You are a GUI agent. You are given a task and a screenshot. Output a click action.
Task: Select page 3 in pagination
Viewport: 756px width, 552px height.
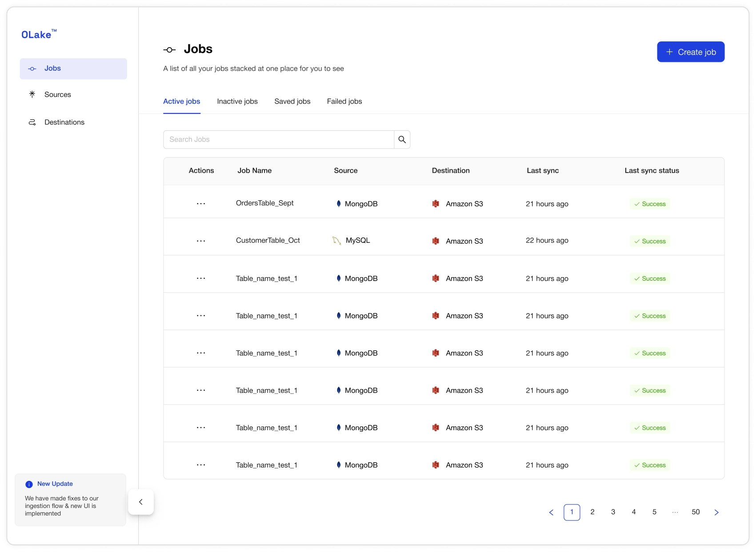613,512
